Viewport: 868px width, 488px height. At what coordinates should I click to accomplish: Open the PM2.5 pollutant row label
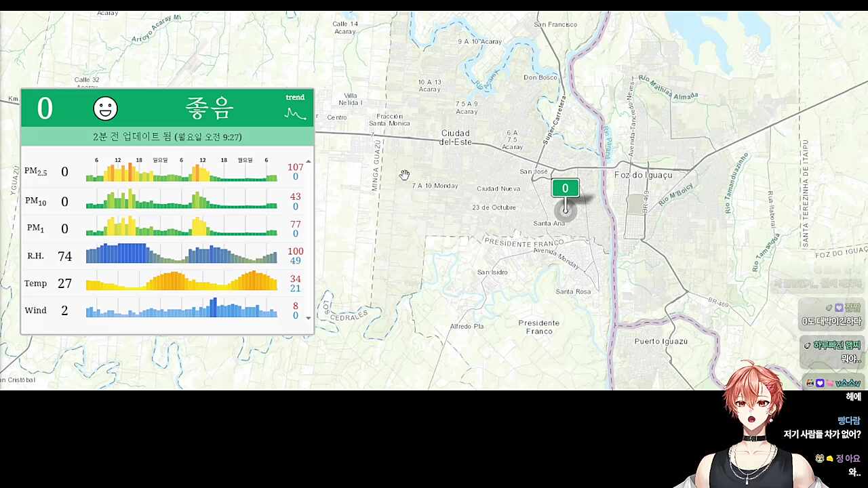click(35, 171)
